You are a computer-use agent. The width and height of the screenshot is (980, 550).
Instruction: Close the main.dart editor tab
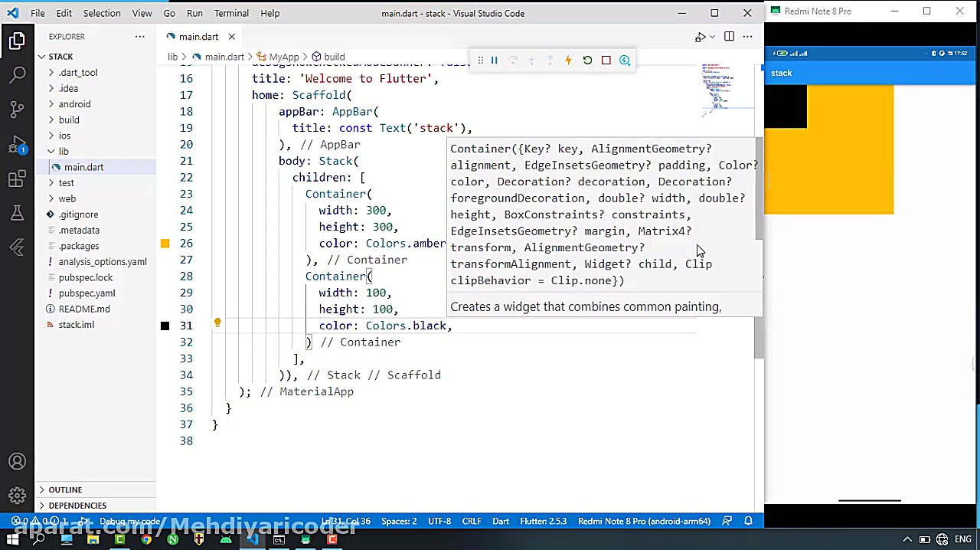click(x=231, y=37)
